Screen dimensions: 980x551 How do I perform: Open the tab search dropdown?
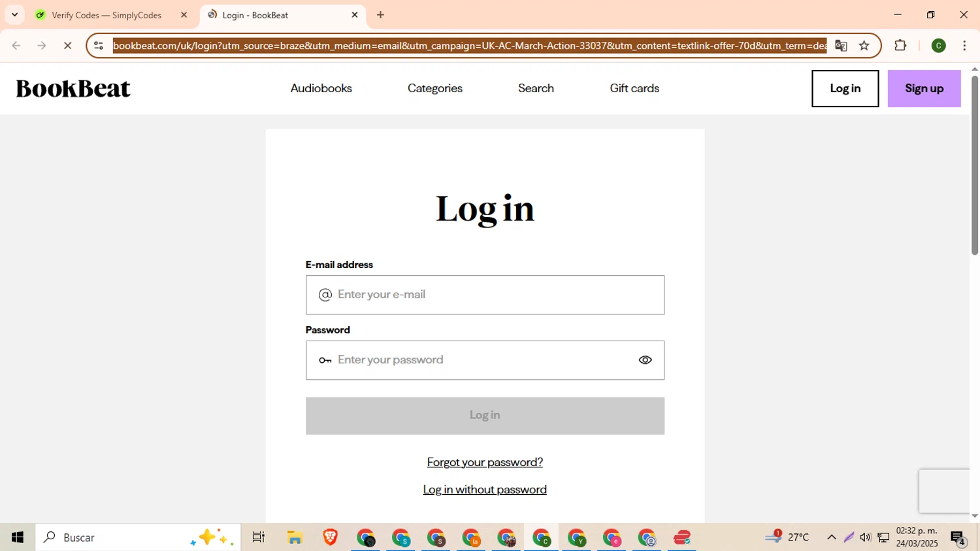pos(14,14)
